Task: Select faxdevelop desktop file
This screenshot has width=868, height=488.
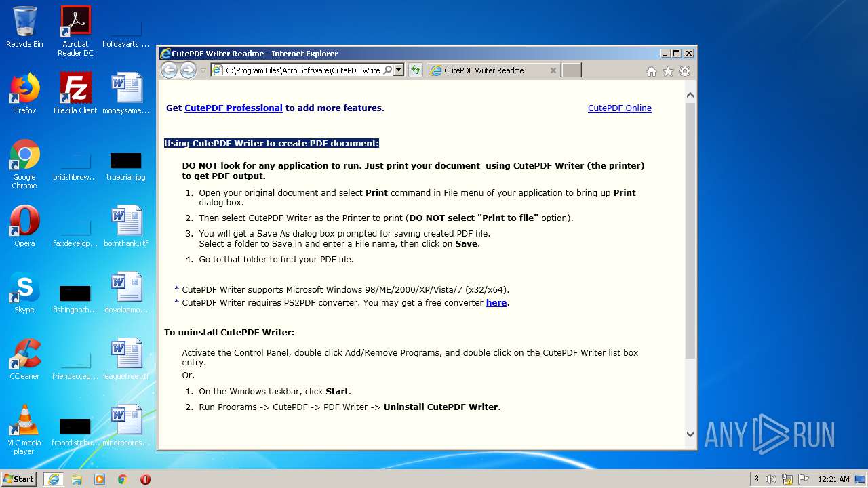Action: 75,232
